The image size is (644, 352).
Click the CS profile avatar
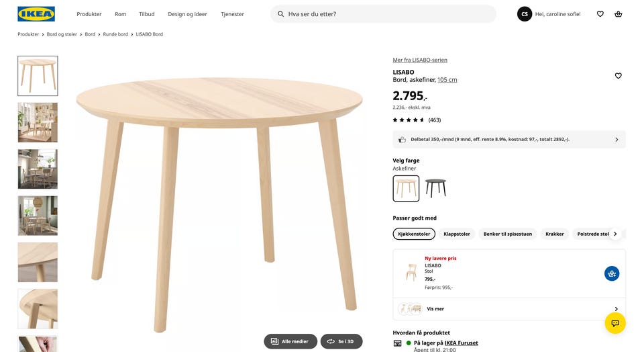525,14
